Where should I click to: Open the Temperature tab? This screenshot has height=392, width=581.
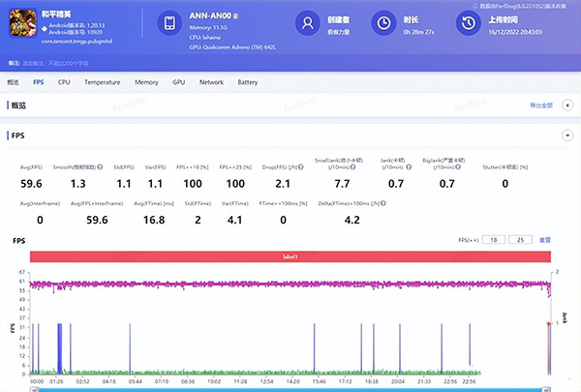click(102, 83)
